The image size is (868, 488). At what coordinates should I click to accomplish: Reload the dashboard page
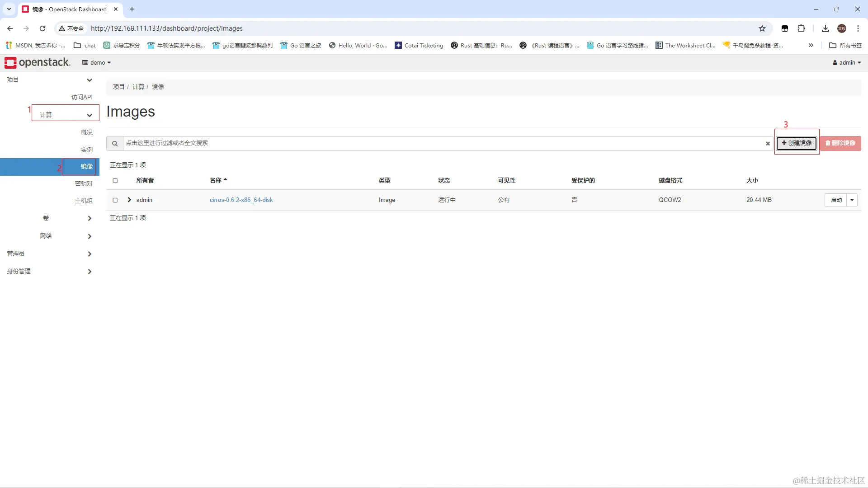tap(42, 28)
